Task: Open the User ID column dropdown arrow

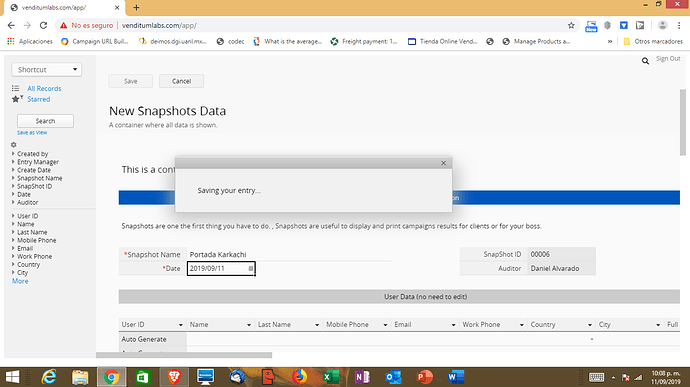Action: pos(180,325)
